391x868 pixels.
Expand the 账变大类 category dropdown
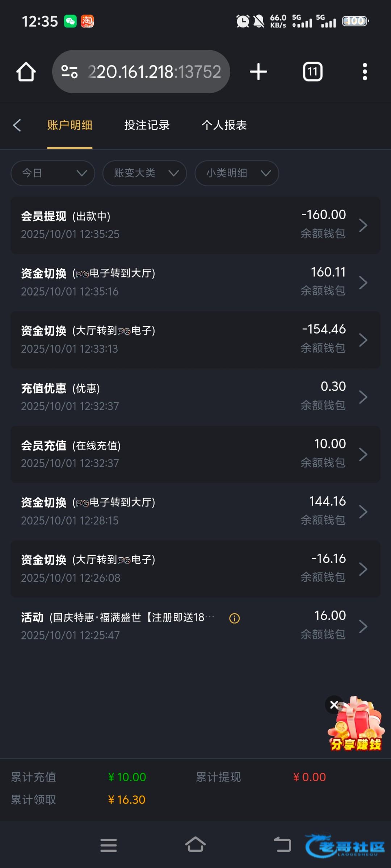[x=144, y=173]
